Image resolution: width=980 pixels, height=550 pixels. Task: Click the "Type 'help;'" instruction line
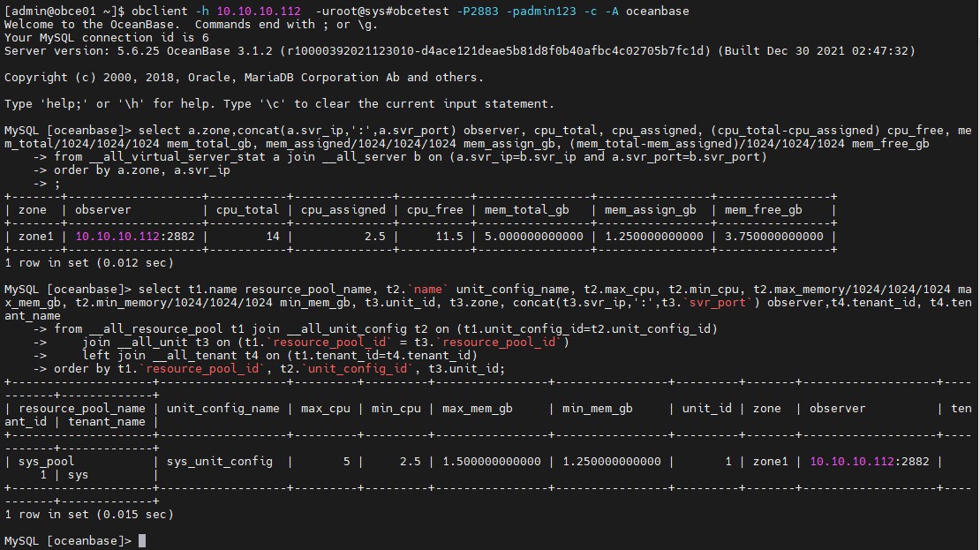pos(279,104)
